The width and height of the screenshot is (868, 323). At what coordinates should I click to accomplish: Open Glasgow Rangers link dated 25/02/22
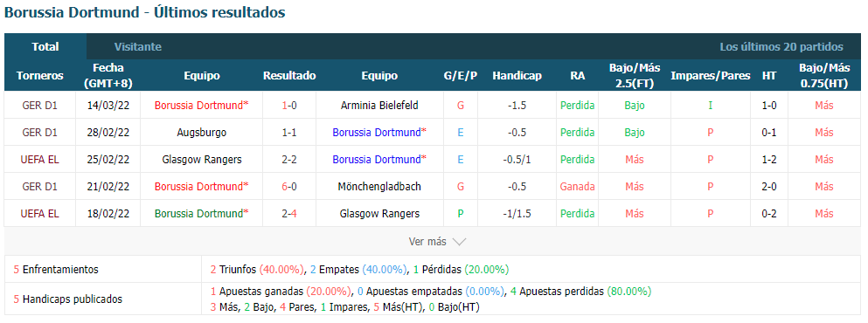tap(202, 159)
